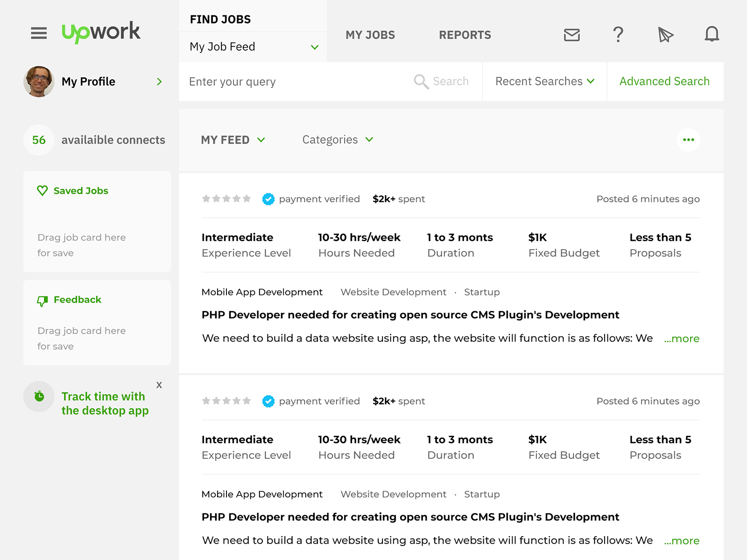Click the Upwork logo
Screen dimensions: 747x560
[101, 32]
